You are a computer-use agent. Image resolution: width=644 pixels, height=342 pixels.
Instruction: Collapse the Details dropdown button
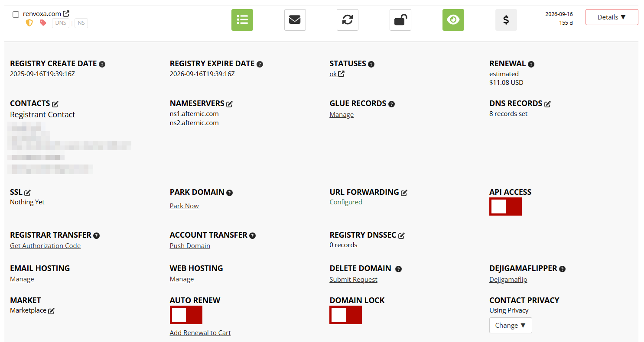coord(612,17)
